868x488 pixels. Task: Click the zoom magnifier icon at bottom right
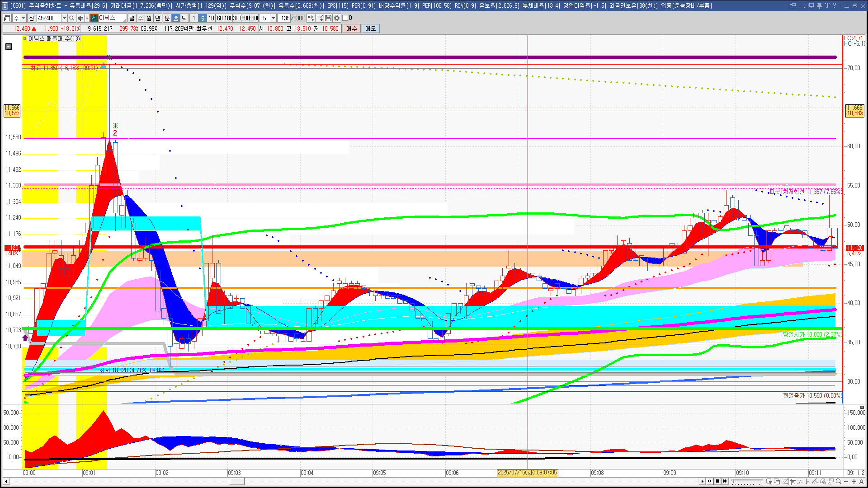click(839, 481)
